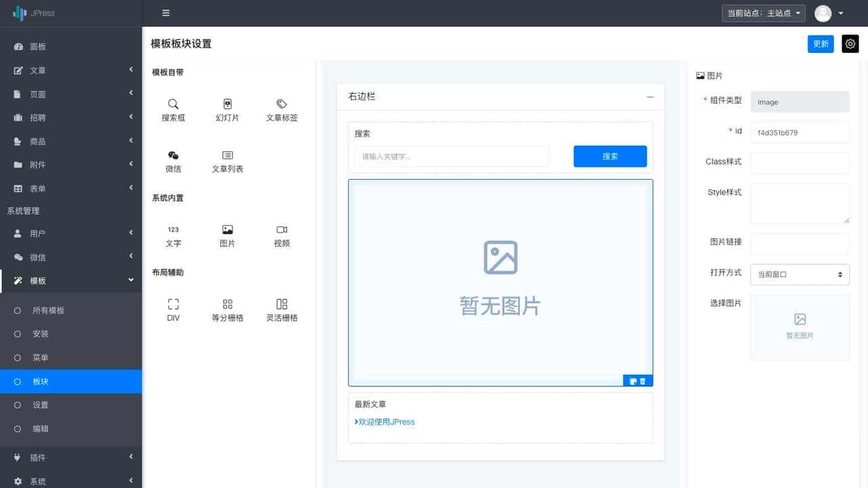Screen dimensions: 868x488
Task: Open the settings gear in the top bar
Action: pyautogui.click(x=850, y=43)
